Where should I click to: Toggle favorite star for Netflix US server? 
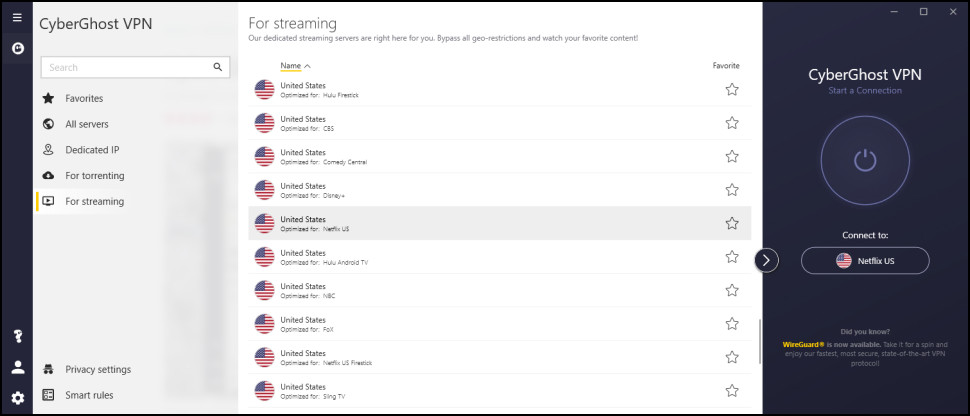pos(732,224)
